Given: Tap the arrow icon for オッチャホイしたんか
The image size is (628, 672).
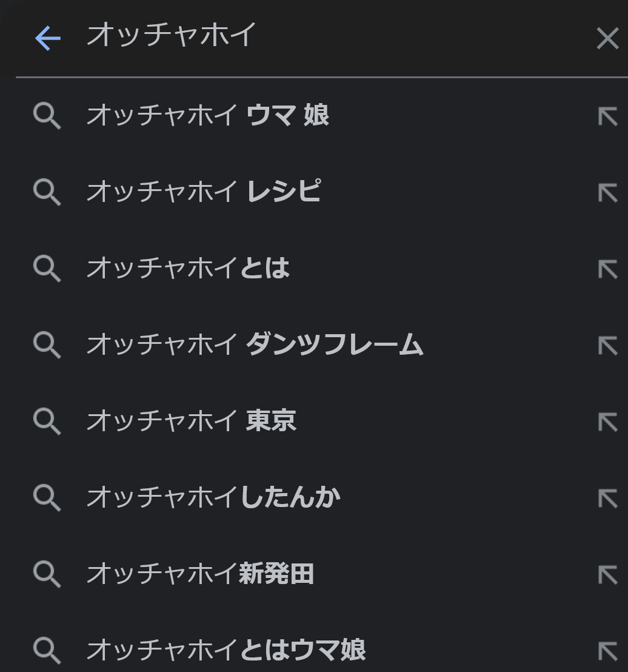Looking at the screenshot, I should (x=607, y=499).
